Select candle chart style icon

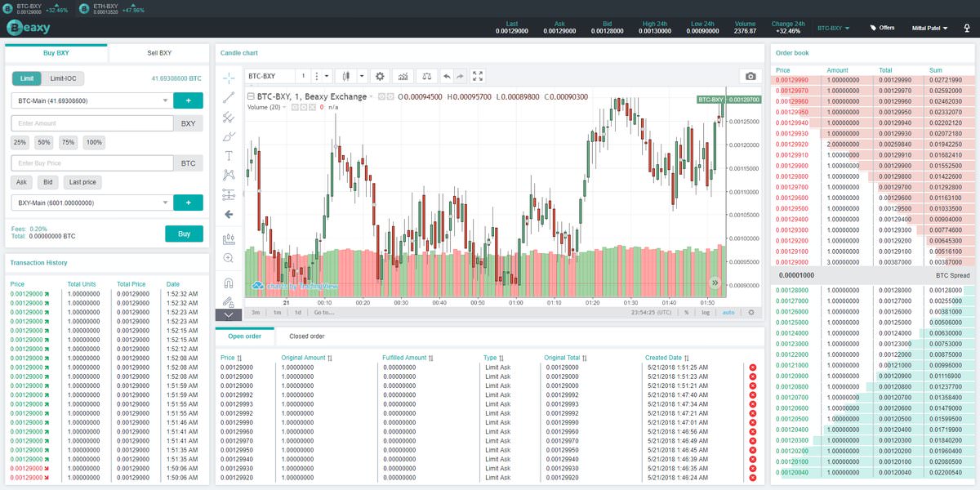(x=346, y=76)
